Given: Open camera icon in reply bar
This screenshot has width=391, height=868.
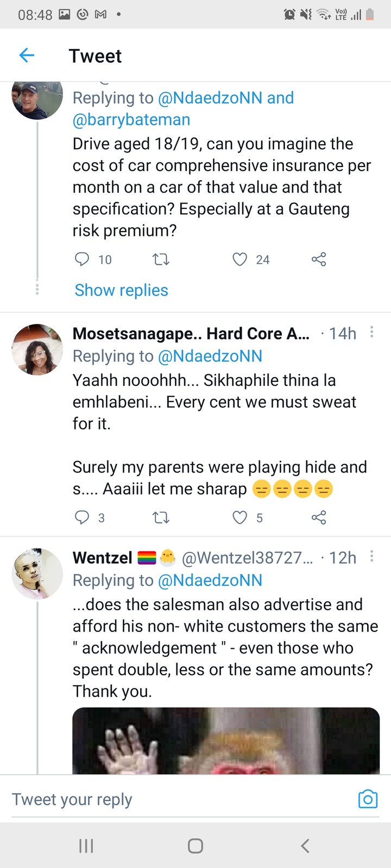Looking at the screenshot, I should [x=368, y=799].
